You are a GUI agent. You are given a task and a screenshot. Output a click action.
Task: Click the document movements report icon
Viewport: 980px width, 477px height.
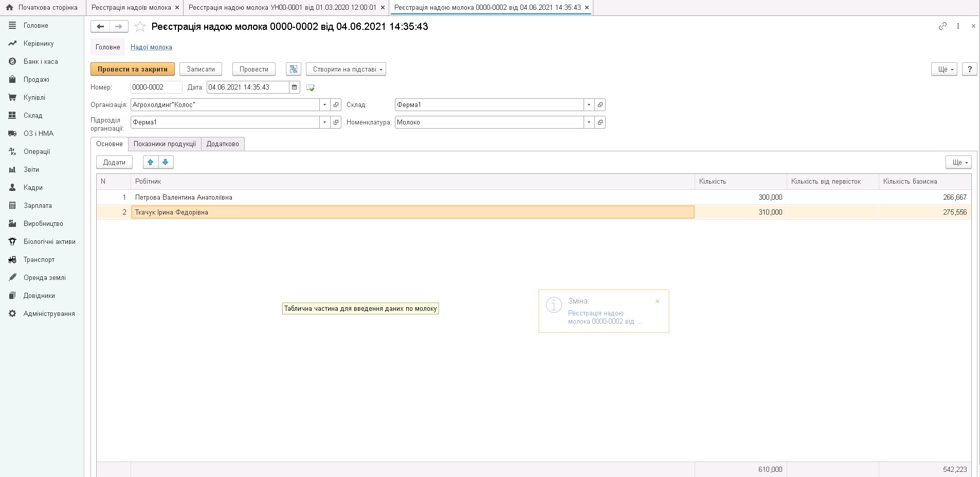click(294, 69)
